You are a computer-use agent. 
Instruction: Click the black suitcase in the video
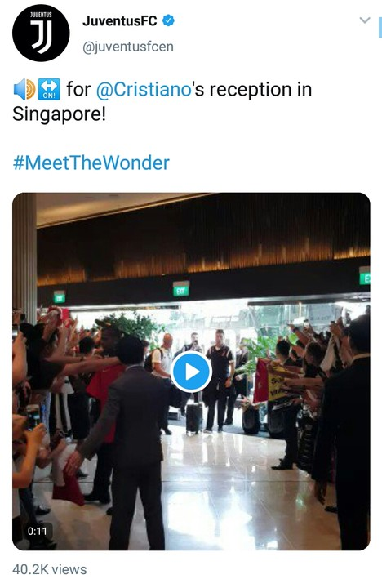(194, 418)
